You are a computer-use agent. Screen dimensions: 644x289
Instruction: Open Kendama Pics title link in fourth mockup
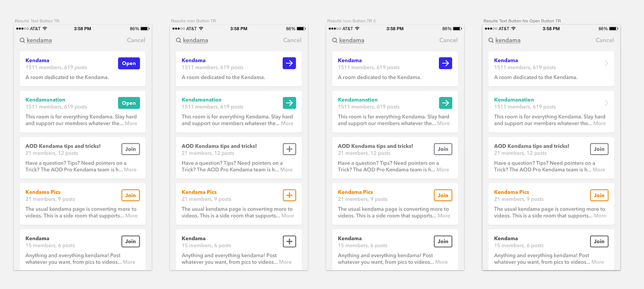[511, 192]
